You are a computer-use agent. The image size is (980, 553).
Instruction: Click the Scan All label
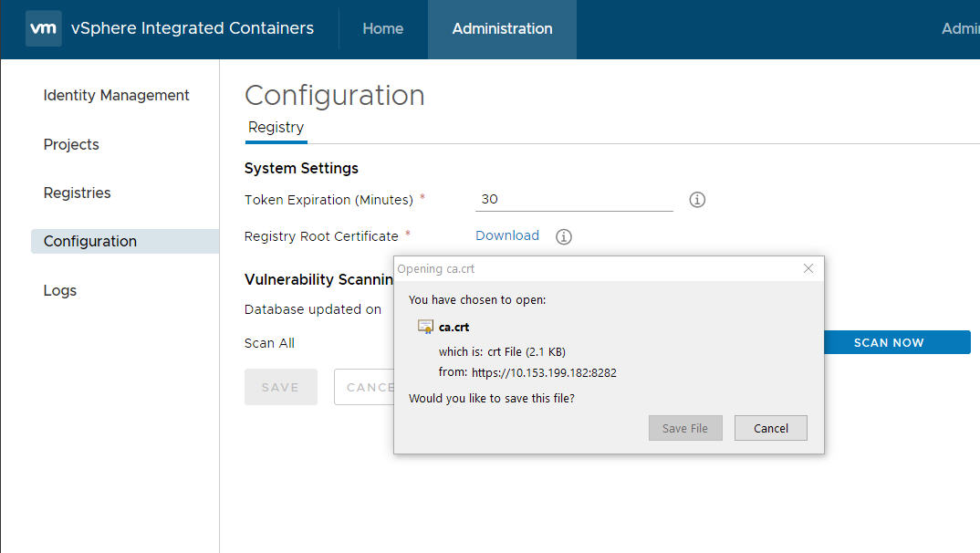tap(269, 343)
